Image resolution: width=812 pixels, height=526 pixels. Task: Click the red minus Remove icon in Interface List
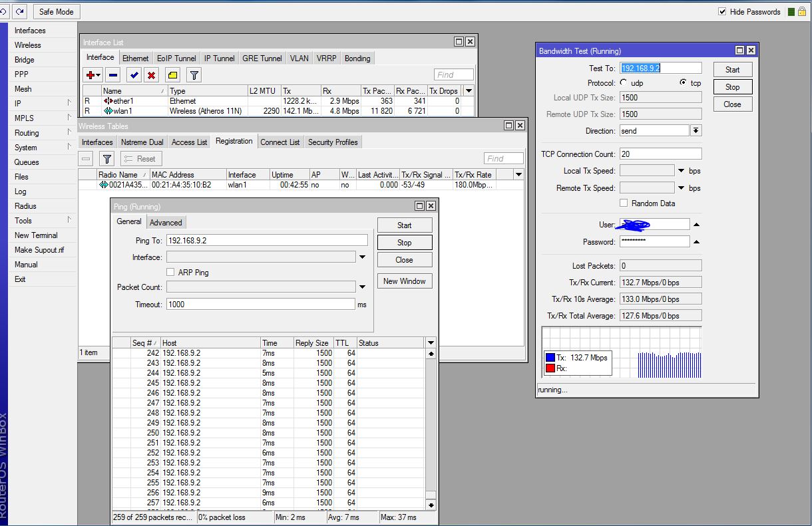(x=113, y=75)
